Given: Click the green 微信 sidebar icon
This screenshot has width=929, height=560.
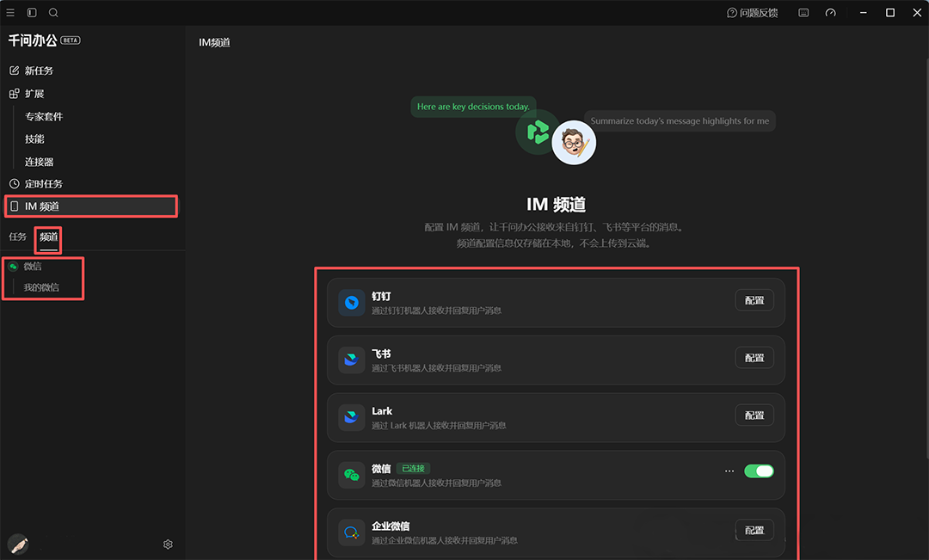Looking at the screenshot, I should [x=13, y=267].
